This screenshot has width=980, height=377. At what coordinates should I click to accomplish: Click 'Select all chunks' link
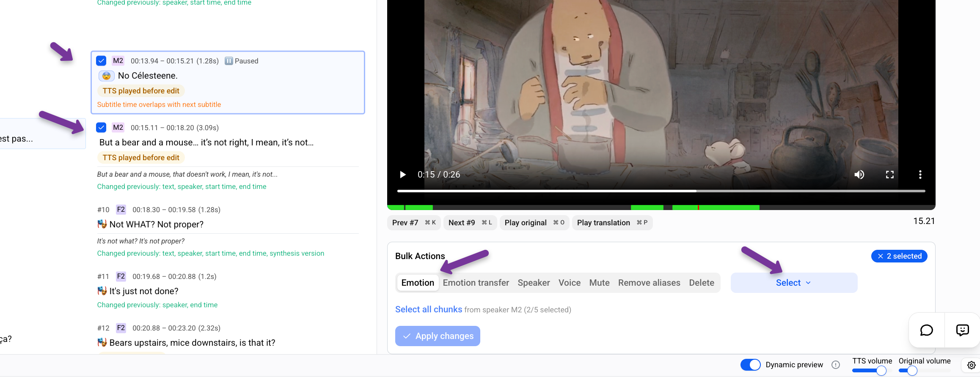429,309
